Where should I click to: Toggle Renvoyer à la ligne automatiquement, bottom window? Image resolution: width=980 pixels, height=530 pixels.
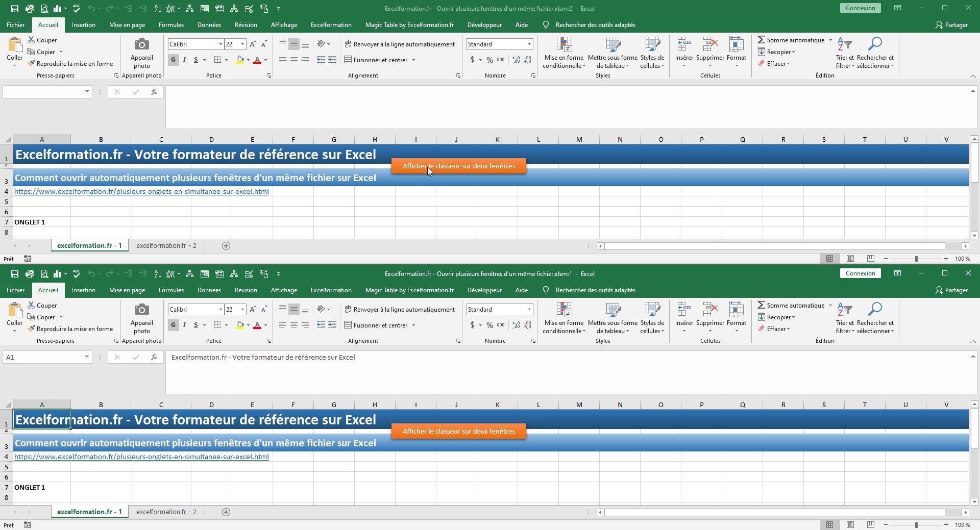tap(400, 310)
